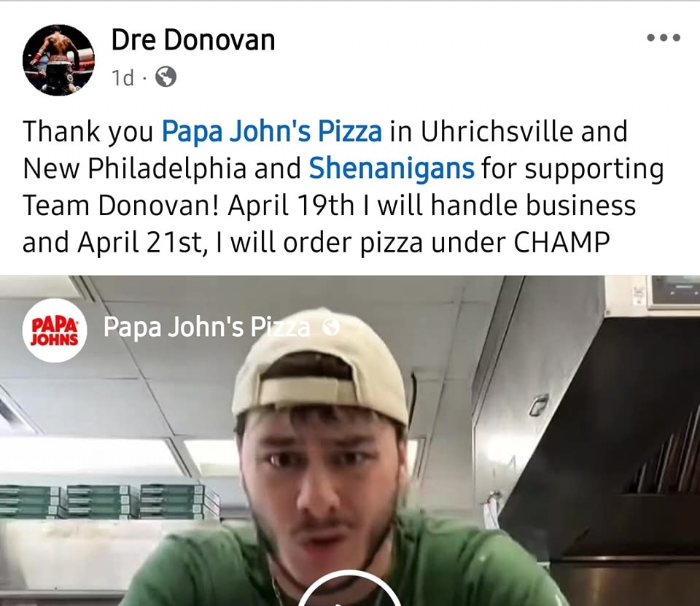The image size is (700, 606).
Task: Click the public globe icon beside 1d
Action: tap(166, 77)
